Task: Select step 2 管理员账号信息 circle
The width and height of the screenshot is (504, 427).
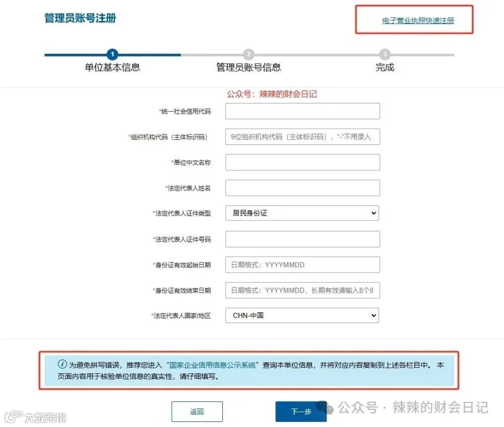Action: pyautogui.click(x=249, y=54)
